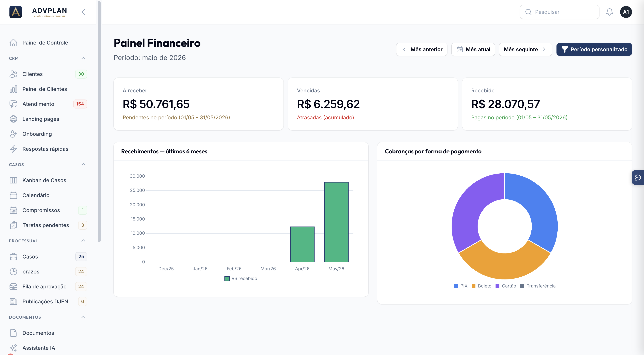
Task: Collapse the CRM sidebar section
Action: (84, 58)
